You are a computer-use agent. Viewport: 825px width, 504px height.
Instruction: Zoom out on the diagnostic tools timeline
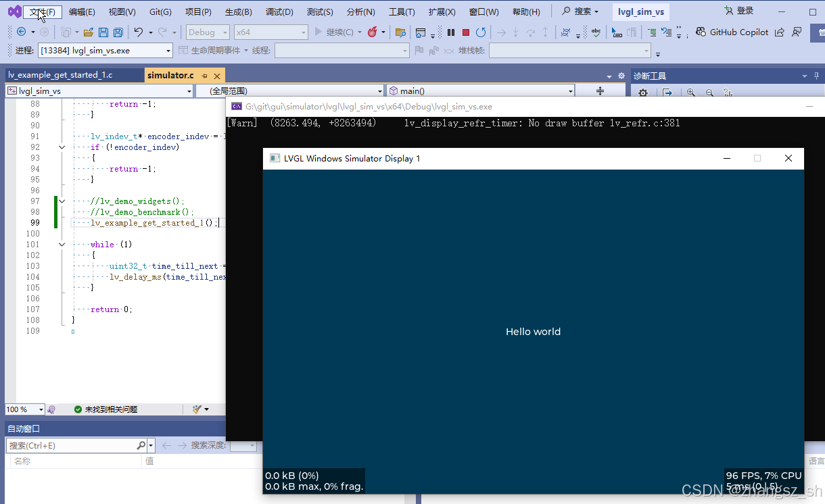pyautogui.click(x=709, y=93)
